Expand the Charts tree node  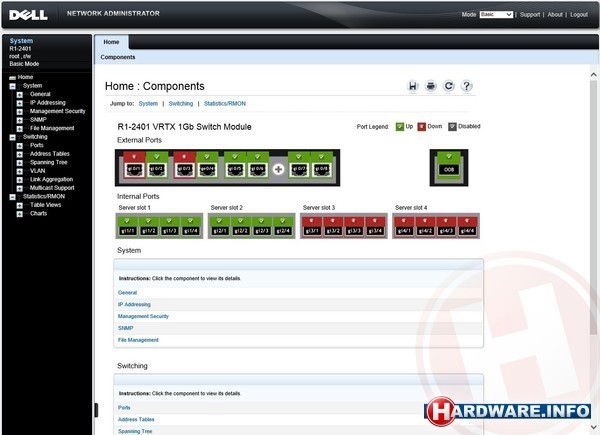pos(20,214)
